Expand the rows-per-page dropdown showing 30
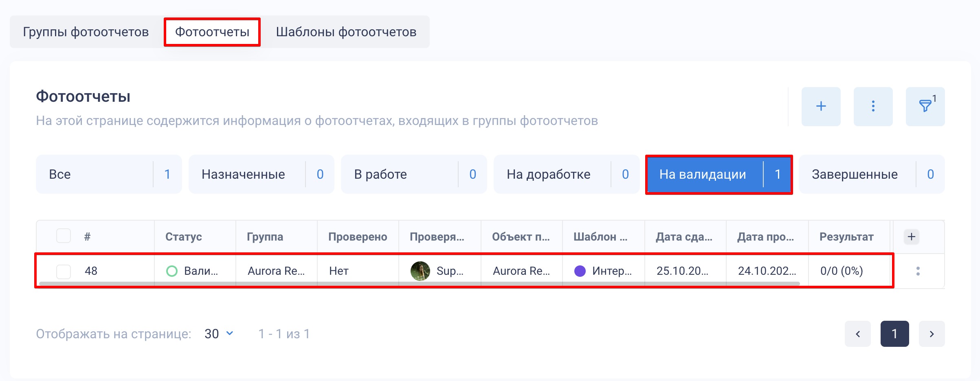The width and height of the screenshot is (980, 381). tap(219, 334)
